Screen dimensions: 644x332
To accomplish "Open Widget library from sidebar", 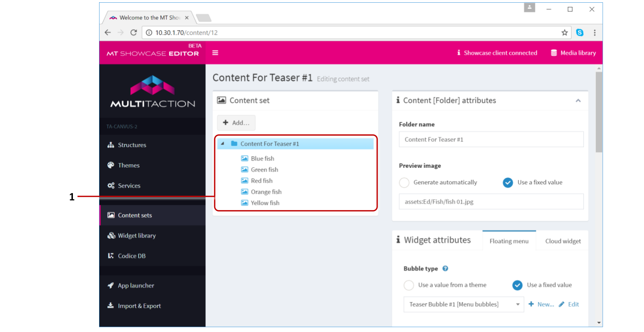I will click(137, 236).
